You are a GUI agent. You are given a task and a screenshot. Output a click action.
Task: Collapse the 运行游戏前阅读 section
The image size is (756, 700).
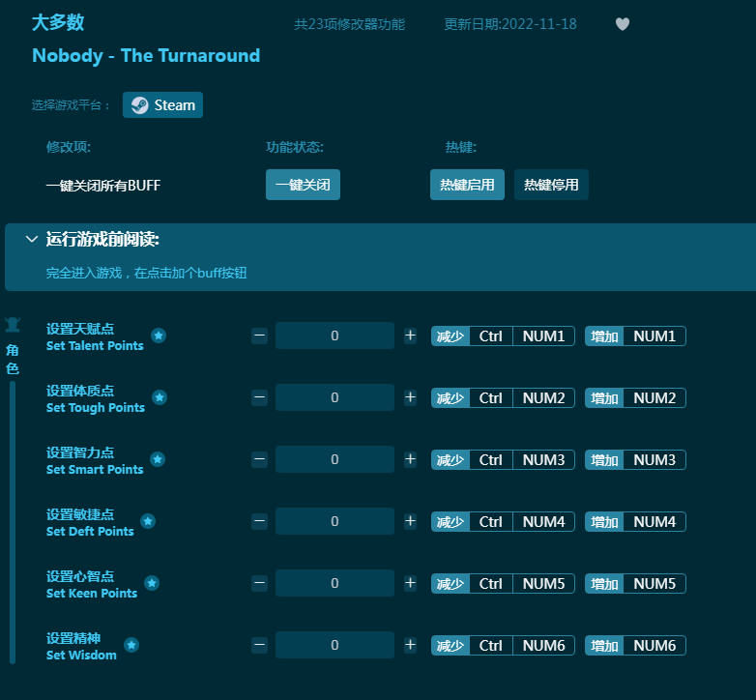tap(32, 239)
